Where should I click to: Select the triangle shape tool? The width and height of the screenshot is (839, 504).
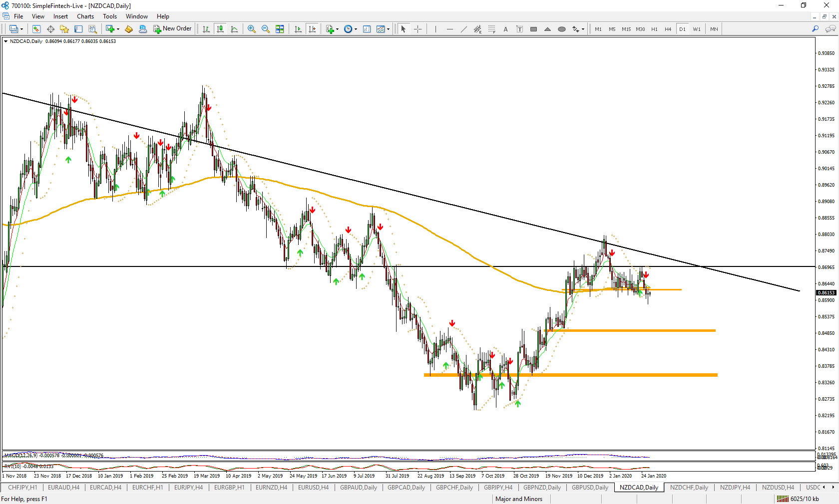pos(547,29)
